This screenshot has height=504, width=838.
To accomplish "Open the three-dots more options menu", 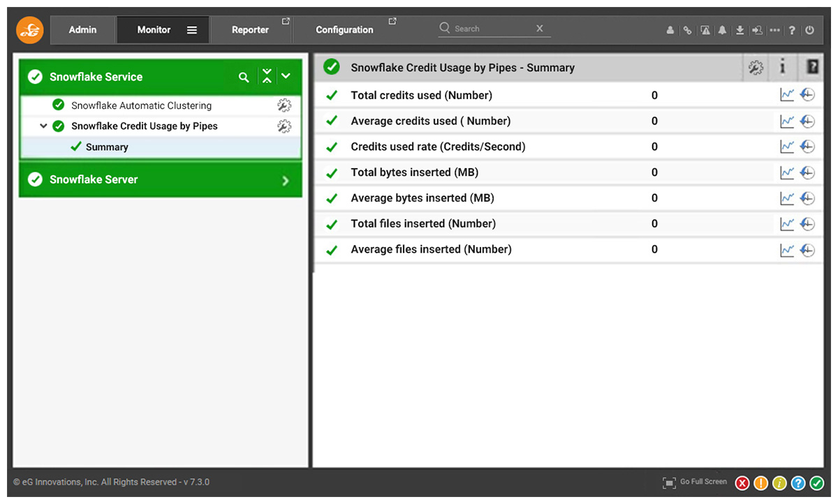I will tap(774, 31).
